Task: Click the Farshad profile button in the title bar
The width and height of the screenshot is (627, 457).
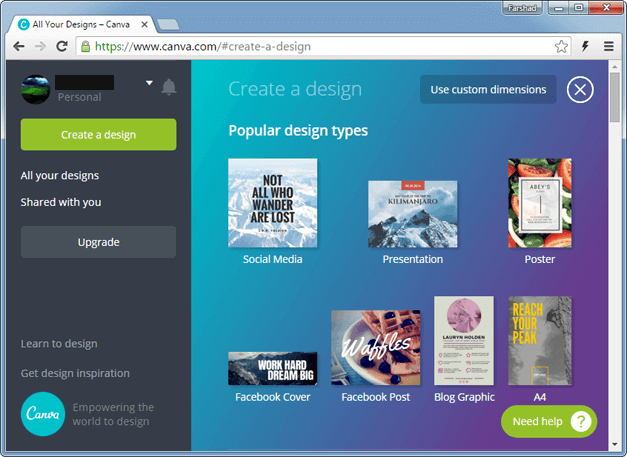Action: (522, 8)
